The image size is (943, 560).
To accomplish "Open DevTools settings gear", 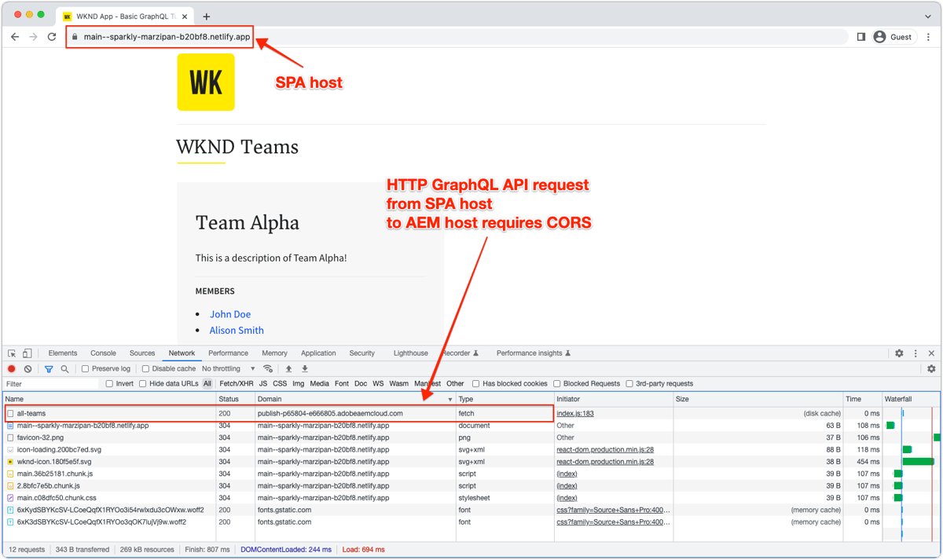I will [x=899, y=353].
